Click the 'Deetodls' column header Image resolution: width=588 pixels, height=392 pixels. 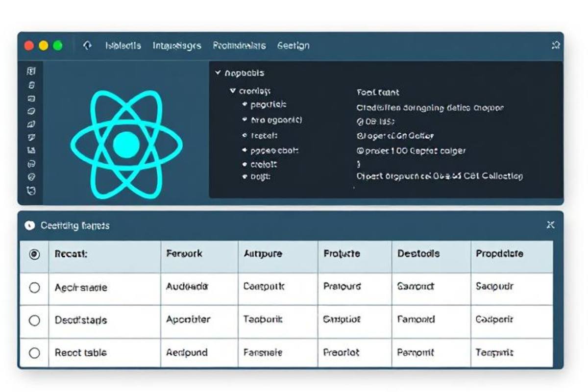(x=431, y=256)
